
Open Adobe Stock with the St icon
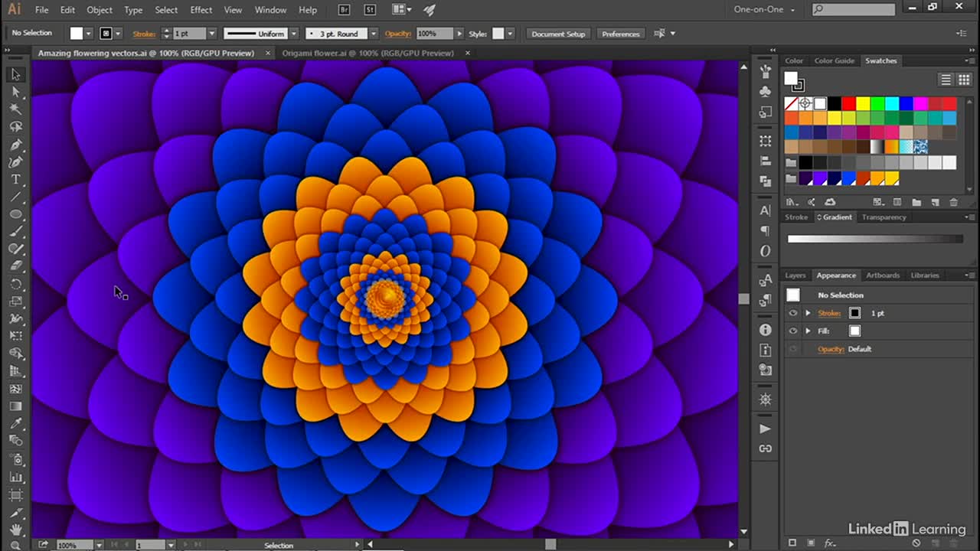coord(371,10)
